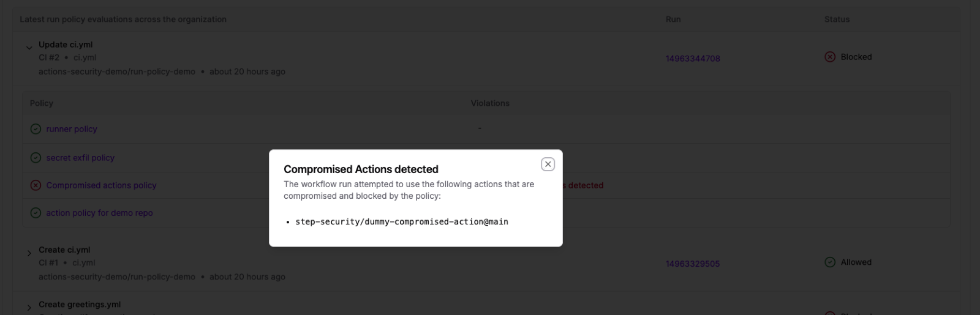Expand the Create greetings.yml run row

point(29,307)
